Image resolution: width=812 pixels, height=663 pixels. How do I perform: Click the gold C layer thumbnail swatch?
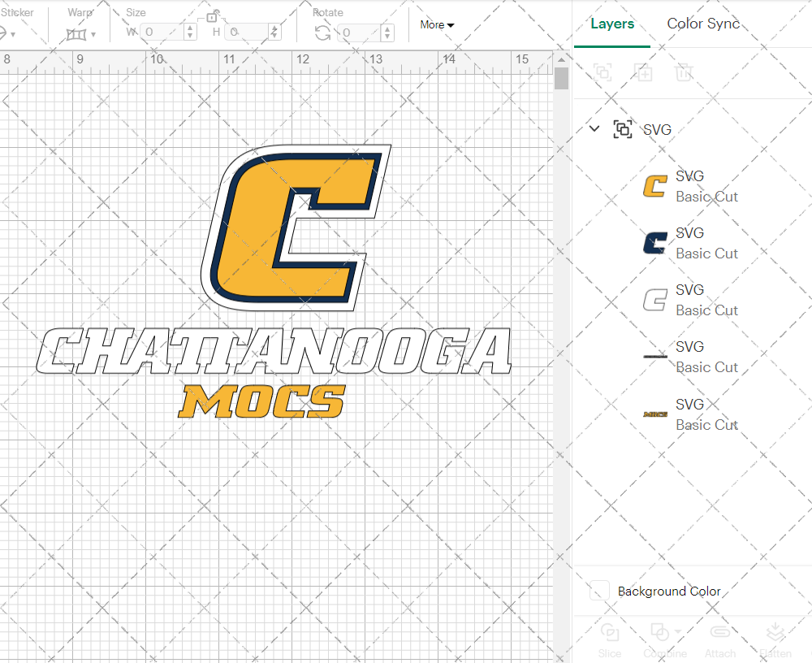[x=654, y=185]
